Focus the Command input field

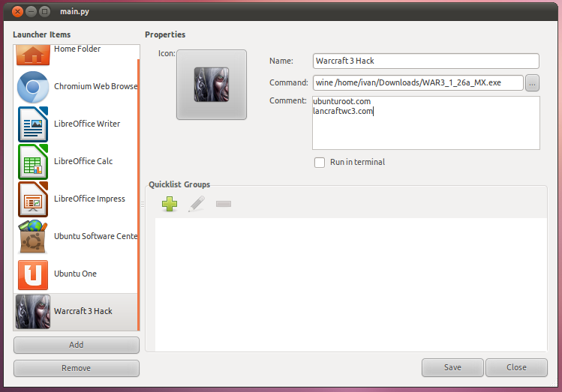point(418,82)
